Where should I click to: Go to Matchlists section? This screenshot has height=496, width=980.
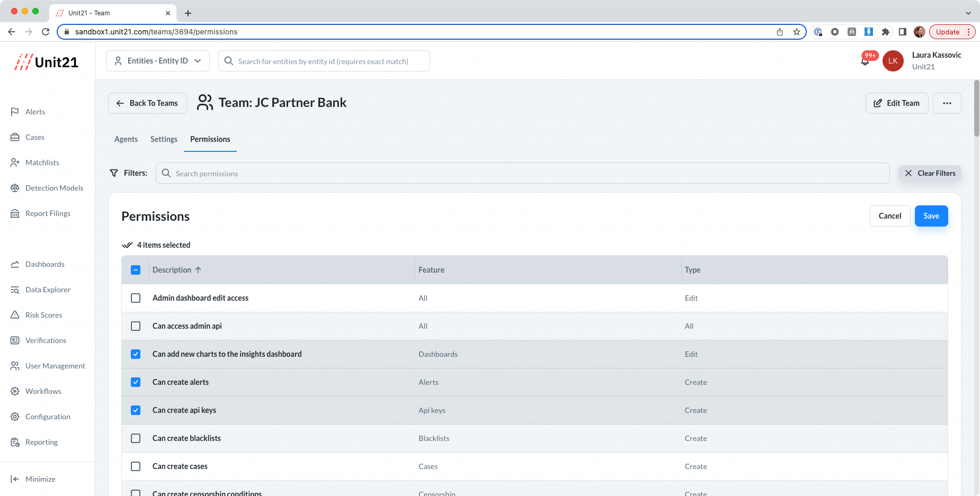click(42, 163)
